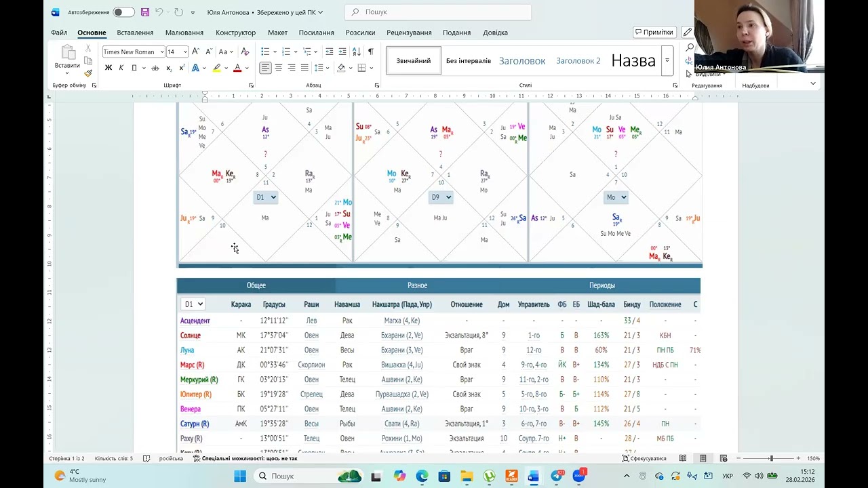This screenshot has height=488, width=868.
Task: Apply superscript formatting
Action: click(182, 68)
